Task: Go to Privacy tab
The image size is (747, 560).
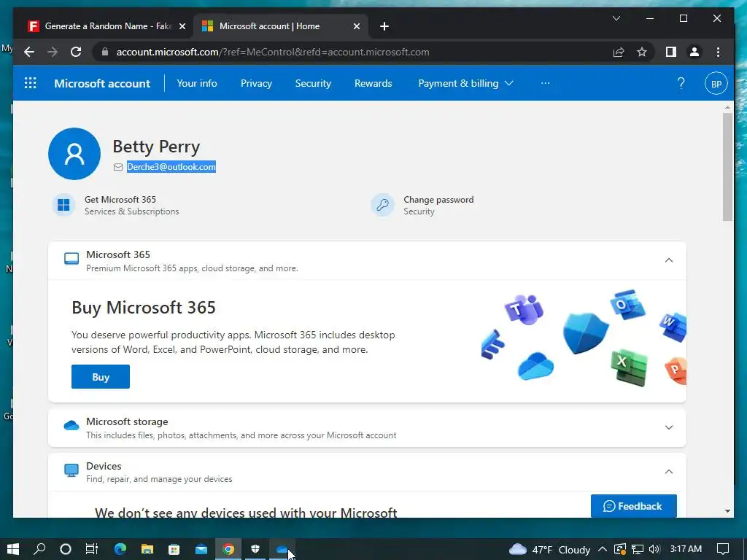Action: 256,83
